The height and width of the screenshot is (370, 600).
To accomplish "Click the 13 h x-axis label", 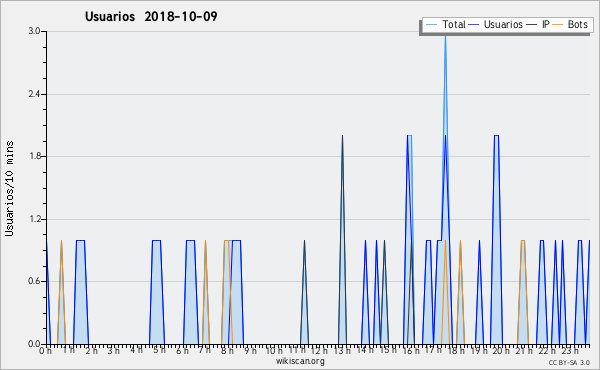I will tap(342, 351).
